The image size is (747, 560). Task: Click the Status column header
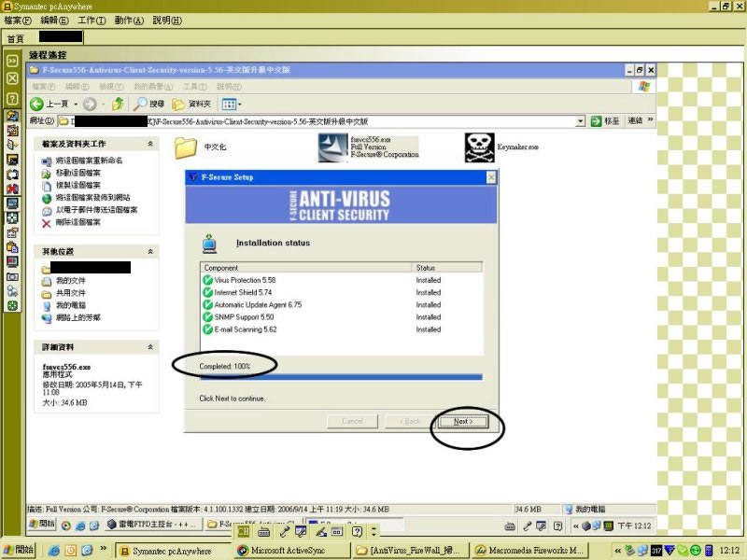click(x=447, y=268)
